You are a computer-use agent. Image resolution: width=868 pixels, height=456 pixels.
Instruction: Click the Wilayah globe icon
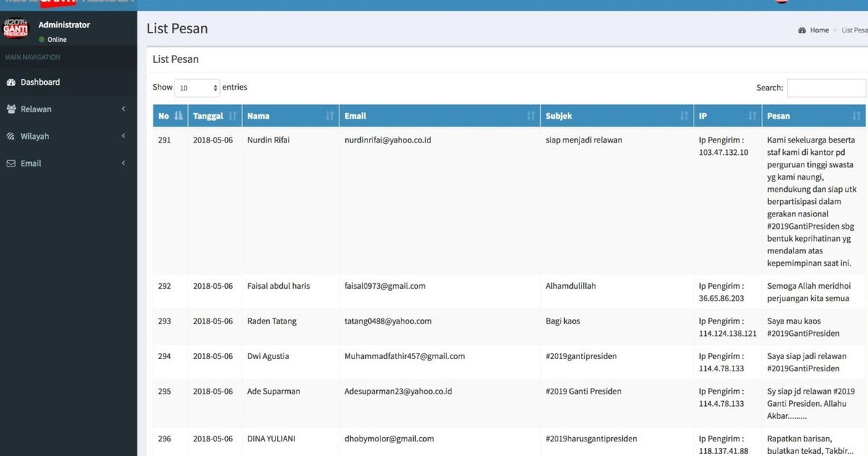pyautogui.click(x=11, y=135)
